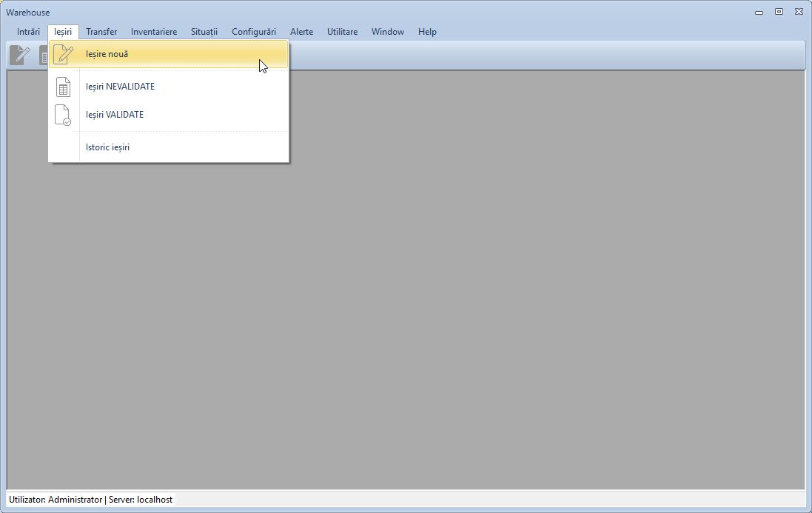Collapse the open Ieșiri menu

63,32
